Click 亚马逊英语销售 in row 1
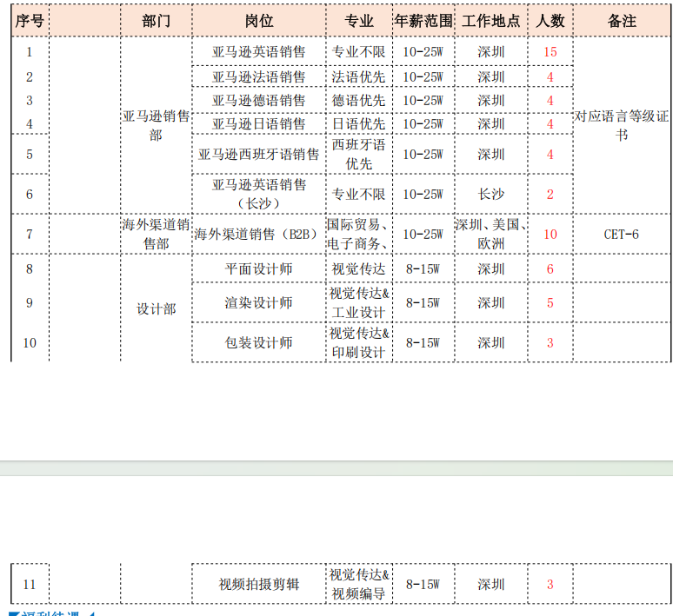This screenshot has height=616, width=673. pyautogui.click(x=259, y=51)
